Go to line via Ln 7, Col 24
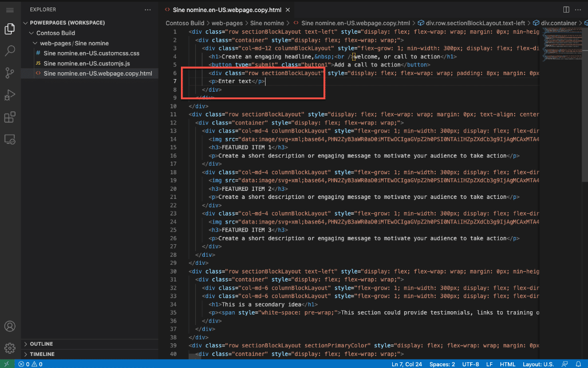 click(x=407, y=364)
